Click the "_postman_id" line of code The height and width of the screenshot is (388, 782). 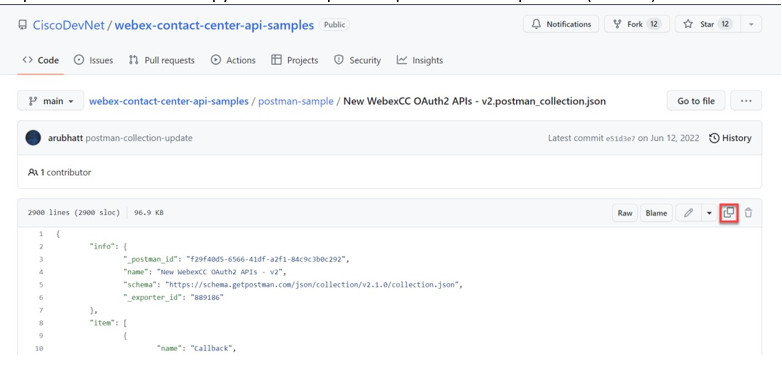pyautogui.click(x=237, y=259)
